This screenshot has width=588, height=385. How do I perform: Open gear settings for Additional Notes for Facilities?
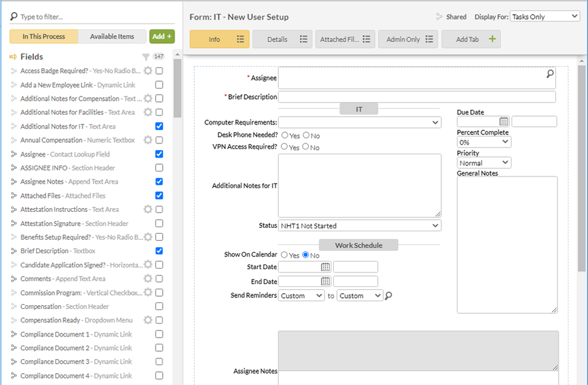[148, 112]
